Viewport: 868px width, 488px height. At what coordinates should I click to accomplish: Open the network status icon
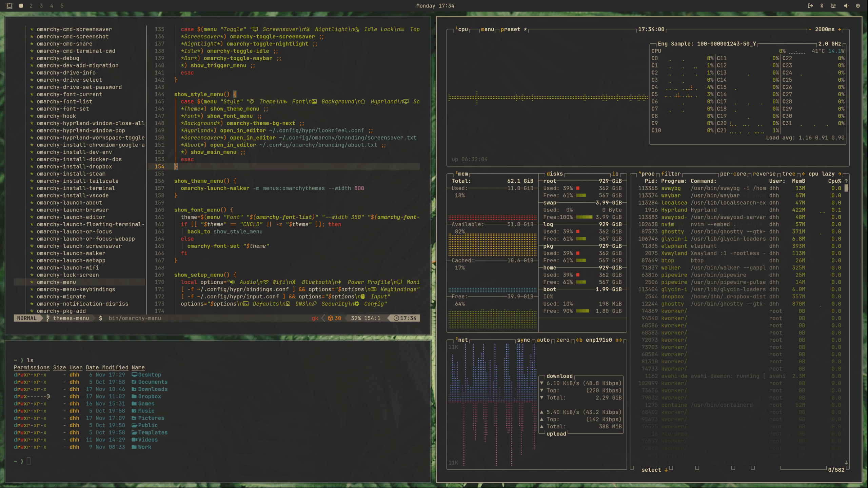click(833, 6)
